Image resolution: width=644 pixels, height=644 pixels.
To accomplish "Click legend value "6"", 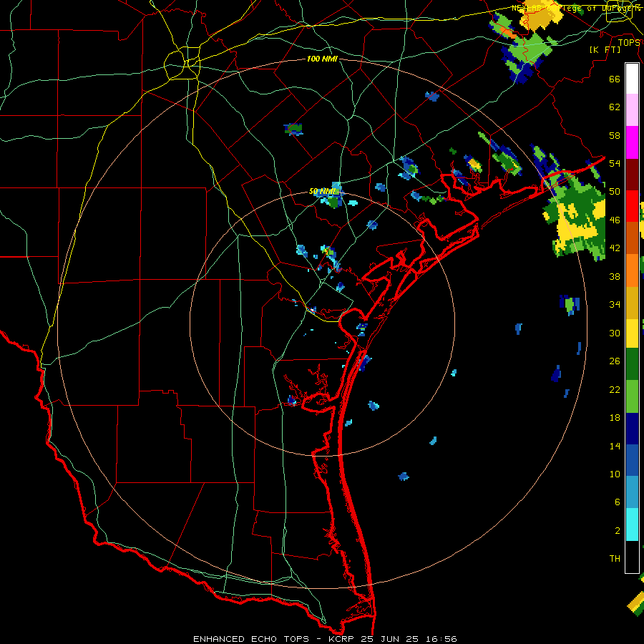I will click(617, 502).
